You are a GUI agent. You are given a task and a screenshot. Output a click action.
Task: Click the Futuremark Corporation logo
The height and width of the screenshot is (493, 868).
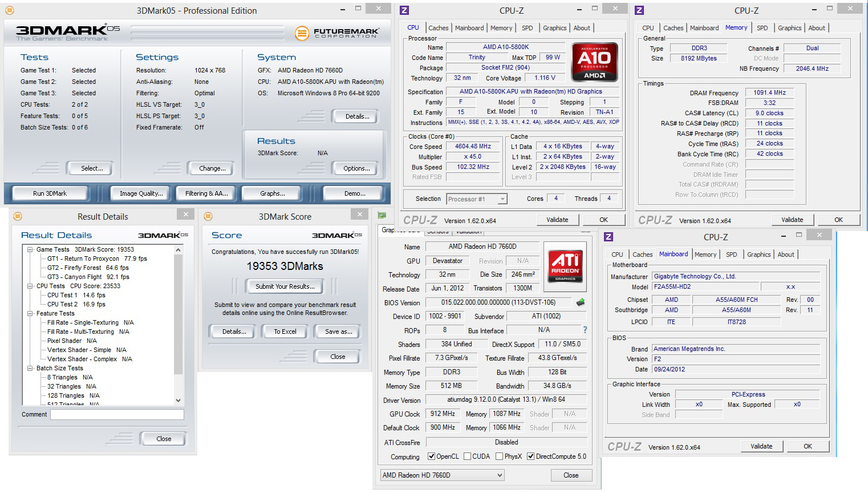(x=337, y=34)
